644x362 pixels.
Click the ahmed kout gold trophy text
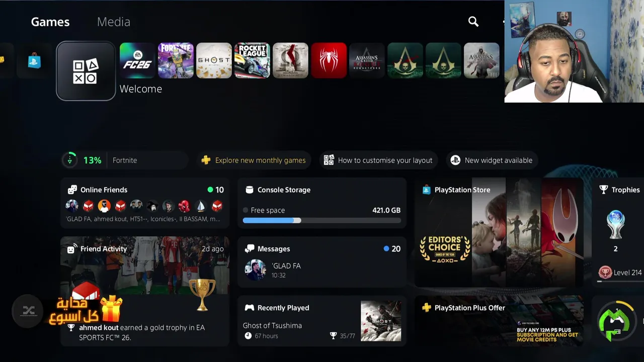(x=142, y=332)
